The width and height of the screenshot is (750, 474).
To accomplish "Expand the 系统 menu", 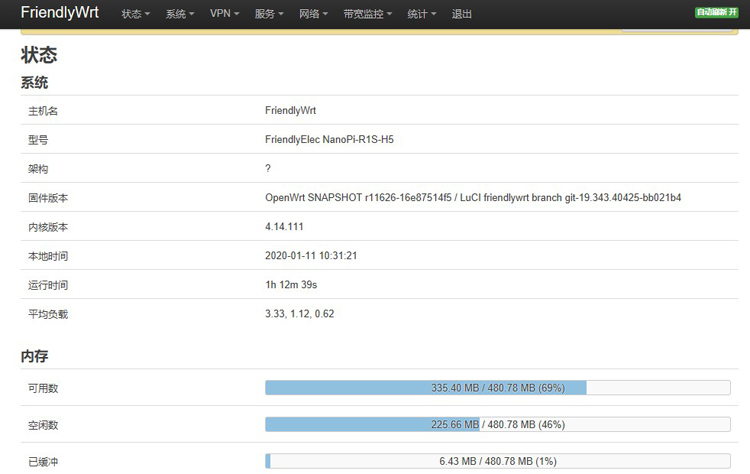I will pyautogui.click(x=180, y=14).
